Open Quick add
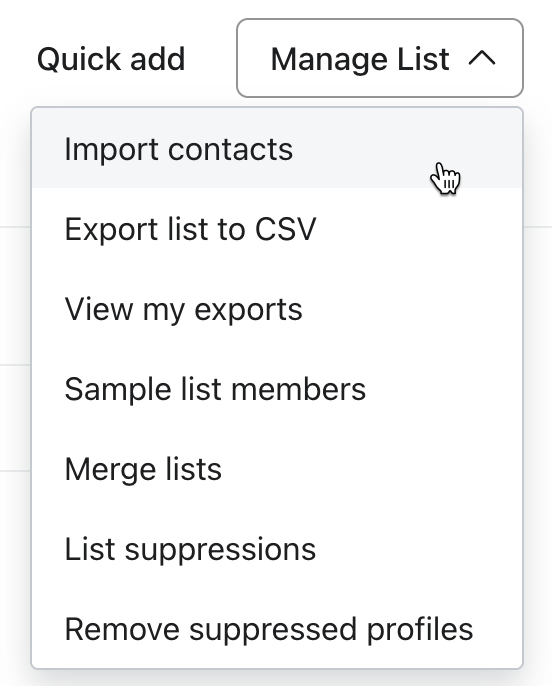 click(x=111, y=59)
